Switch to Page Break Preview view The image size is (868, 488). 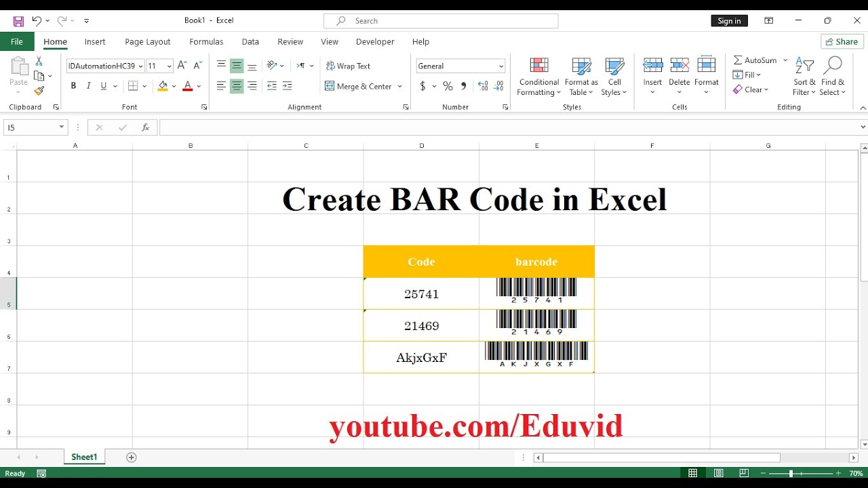[x=744, y=473]
